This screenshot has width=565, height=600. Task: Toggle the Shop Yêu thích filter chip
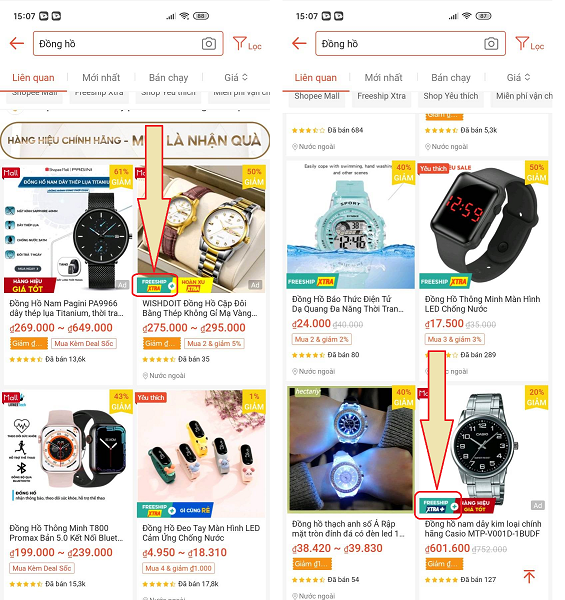pyautogui.click(x=451, y=96)
